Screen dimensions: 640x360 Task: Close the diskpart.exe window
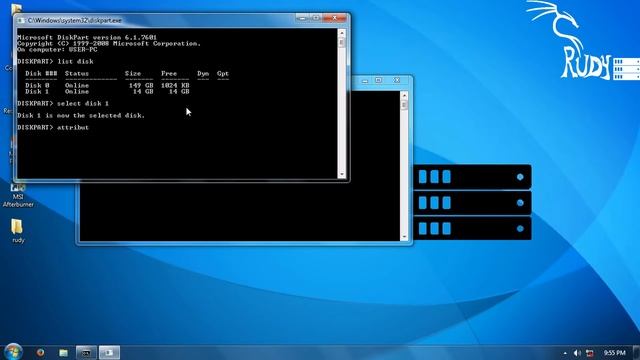pyautogui.click(x=335, y=18)
